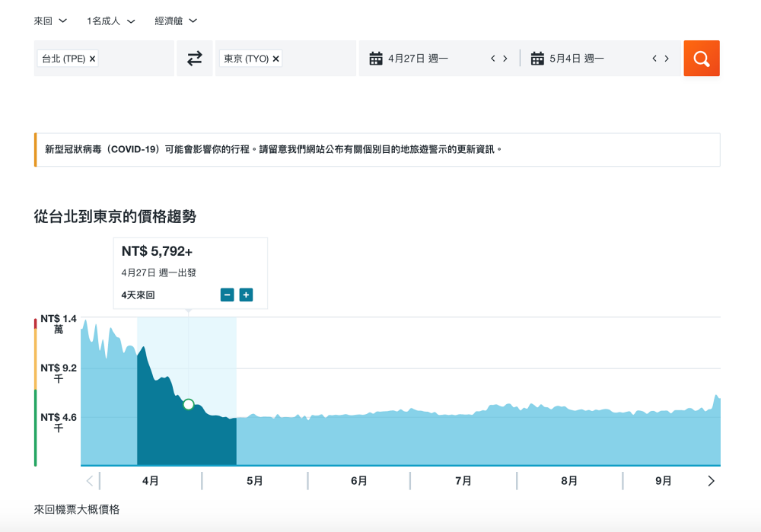Click the 從台北到東京的價格趨勢 heading
Screen dimensions: 761x532
115,216
